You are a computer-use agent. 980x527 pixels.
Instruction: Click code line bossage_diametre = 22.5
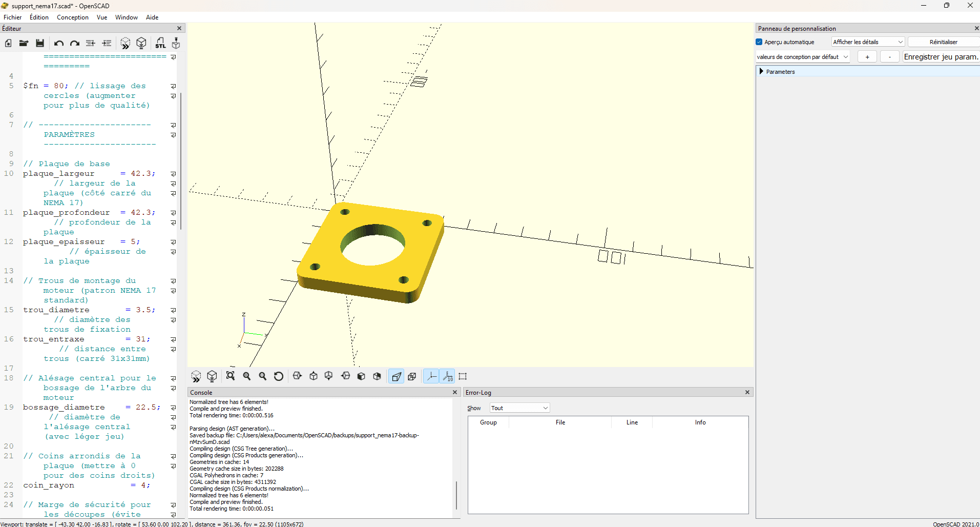[x=92, y=408]
